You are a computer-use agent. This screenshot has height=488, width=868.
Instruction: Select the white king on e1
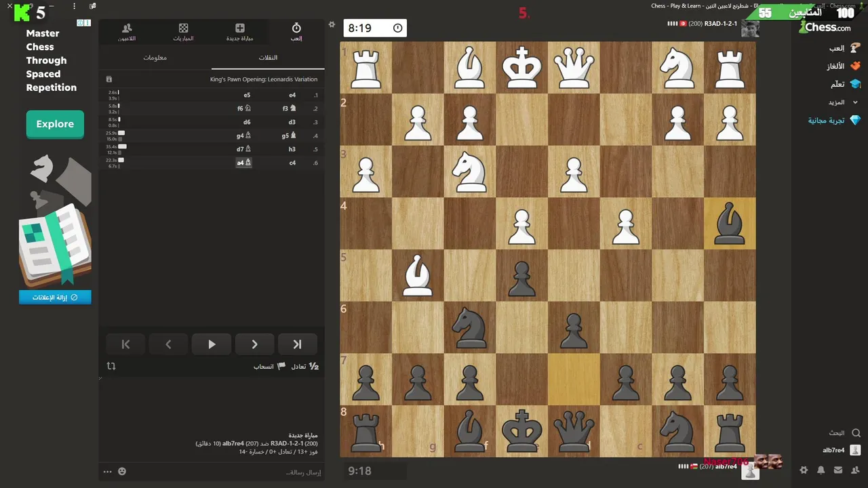click(521, 67)
